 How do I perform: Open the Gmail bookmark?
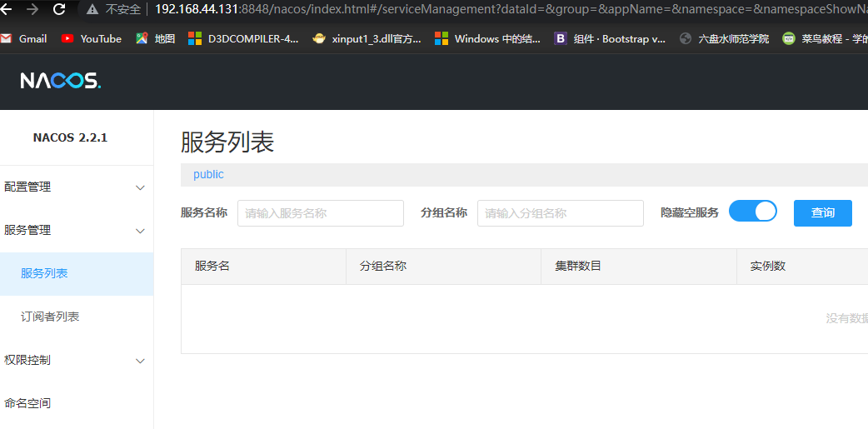23,39
